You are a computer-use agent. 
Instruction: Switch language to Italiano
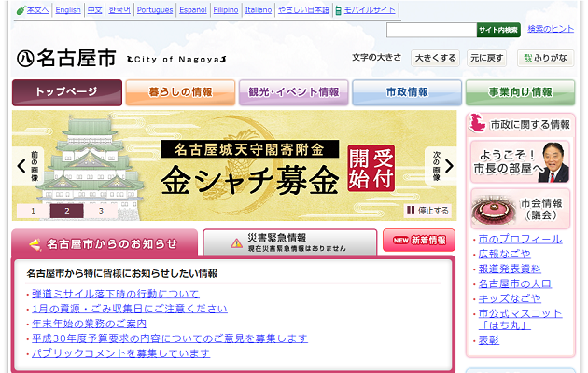tap(258, 10)
